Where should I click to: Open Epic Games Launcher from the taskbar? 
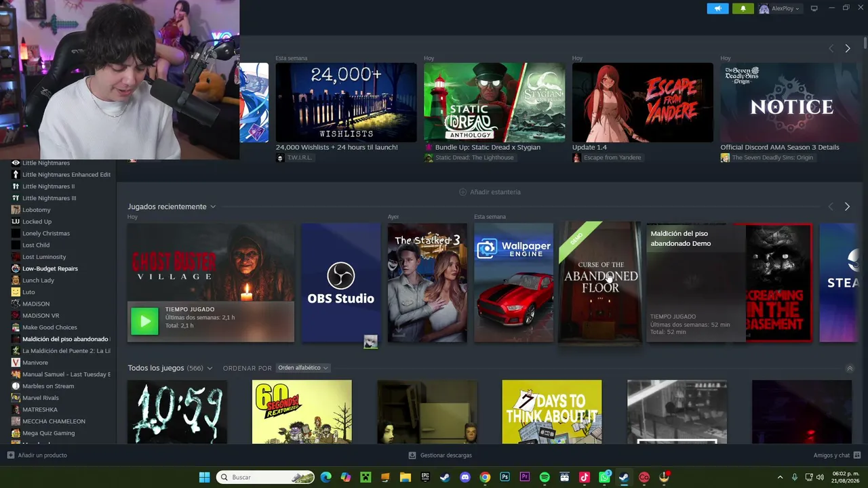[425, 477]
